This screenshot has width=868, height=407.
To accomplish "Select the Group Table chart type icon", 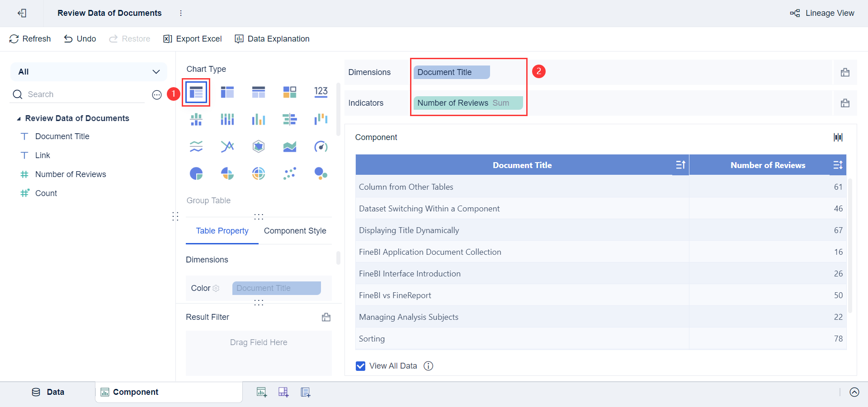I will click(x=196, y=93).
